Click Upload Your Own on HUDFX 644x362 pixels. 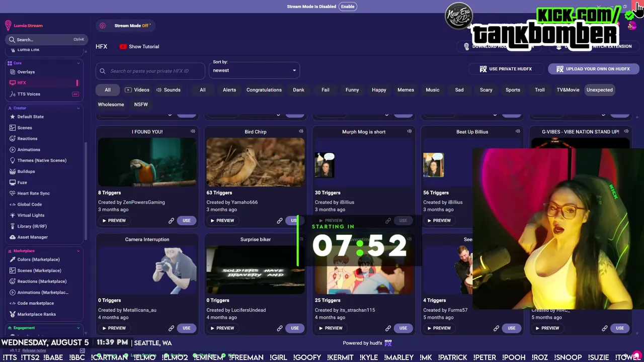[594, 69]
